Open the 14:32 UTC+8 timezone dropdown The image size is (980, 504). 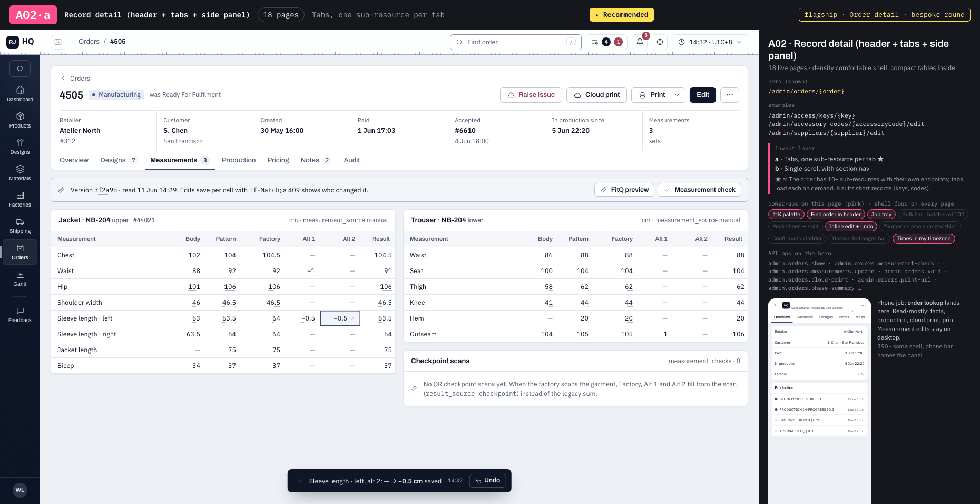(x=710, y=42)
